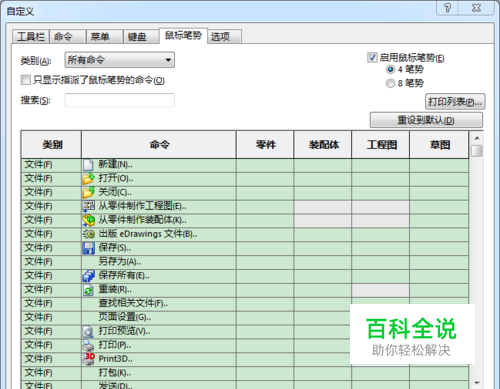The width and height of the screenshot is (500, 389).
Task: Click the 另存为(A).. command row
Action: coord(245,262)
